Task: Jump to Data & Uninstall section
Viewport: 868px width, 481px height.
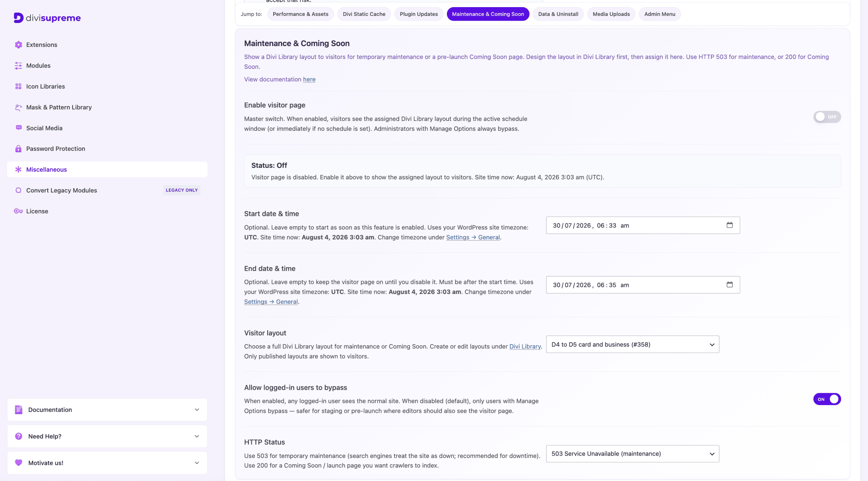Action: tap(558, 14)
